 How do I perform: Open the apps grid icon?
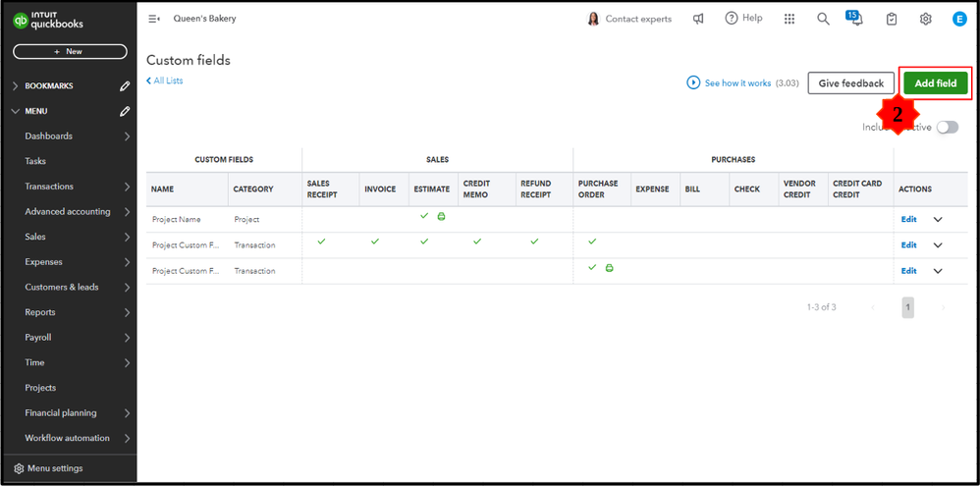click(789, 19)
